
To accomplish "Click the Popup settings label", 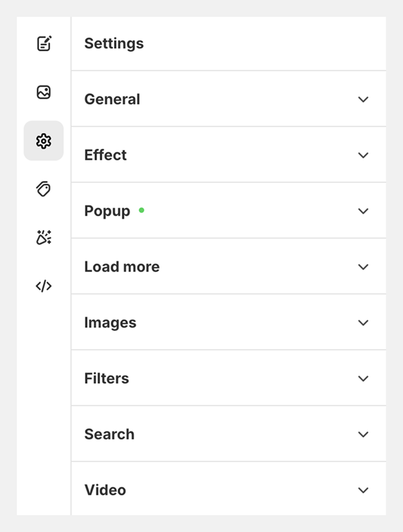I will (107, 211).
